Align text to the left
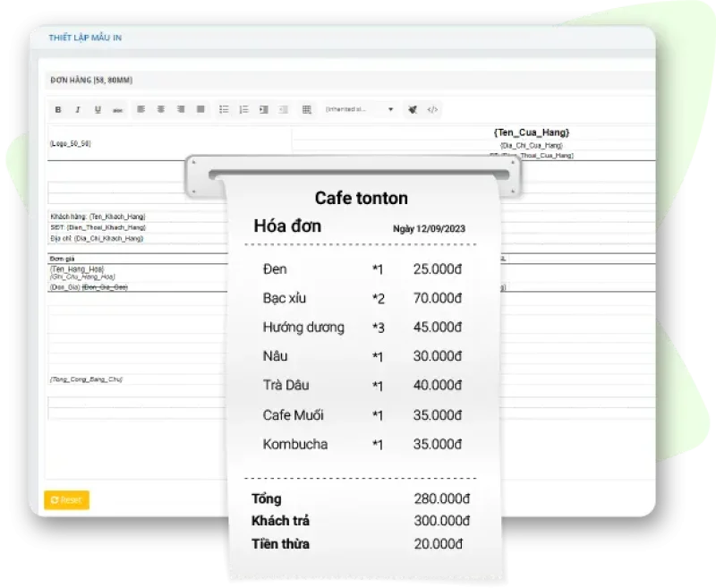The width and height of the screenshot is (716, 588). pyautogui.click(x=141, y=109)
